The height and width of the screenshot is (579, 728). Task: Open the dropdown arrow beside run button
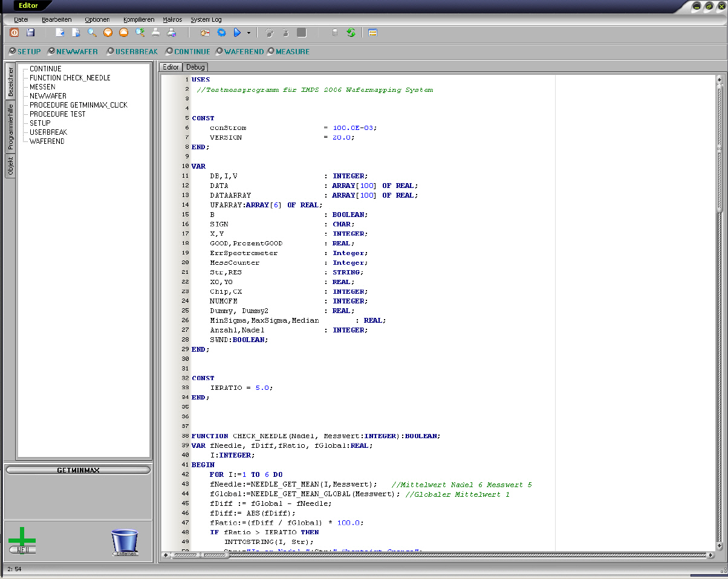tap(249, 33)
